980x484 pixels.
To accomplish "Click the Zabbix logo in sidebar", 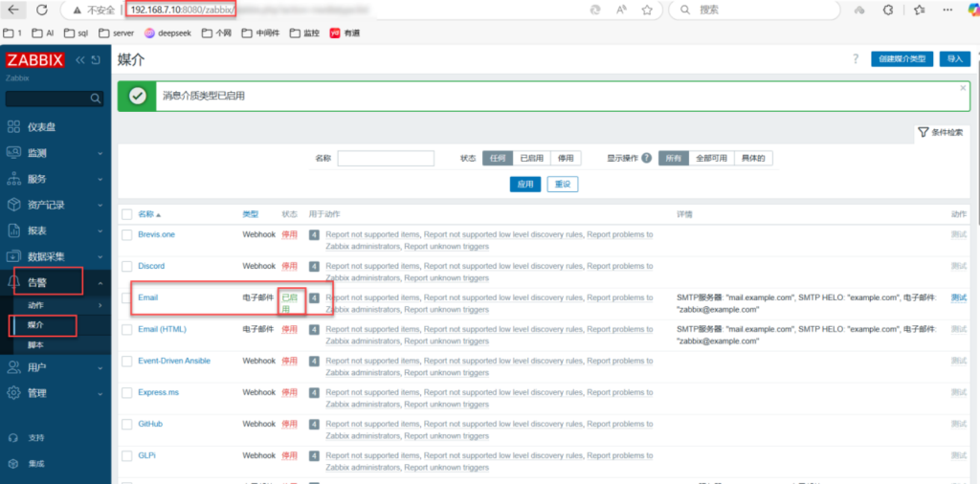I will point(34,60).
